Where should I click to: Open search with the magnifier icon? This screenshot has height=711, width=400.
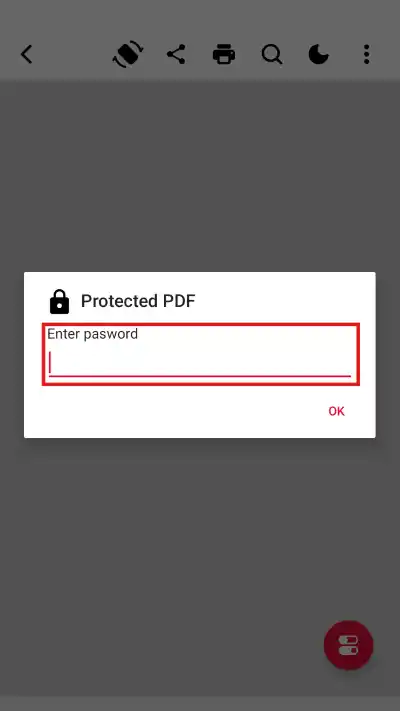pos(272,55)
